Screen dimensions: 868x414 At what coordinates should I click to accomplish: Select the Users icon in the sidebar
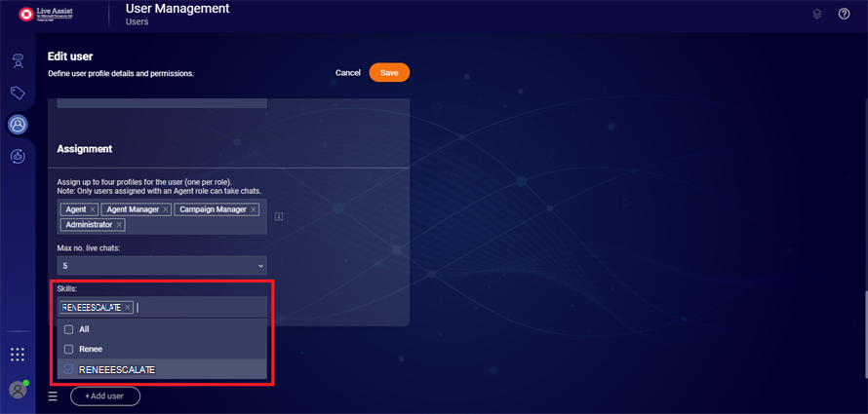click(x=18, y=125)
